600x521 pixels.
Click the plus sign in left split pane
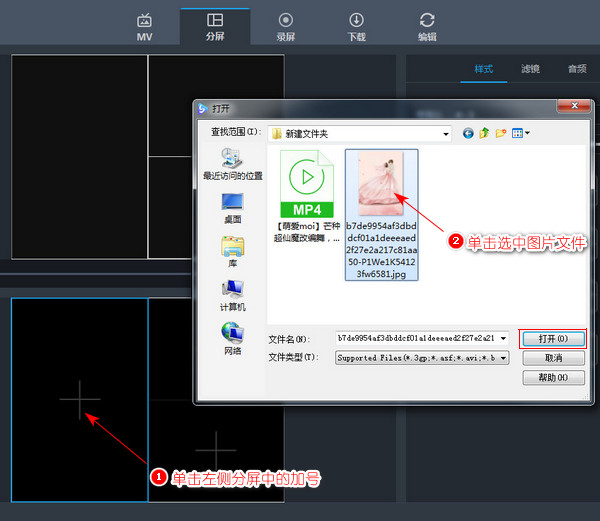(80, 400)
